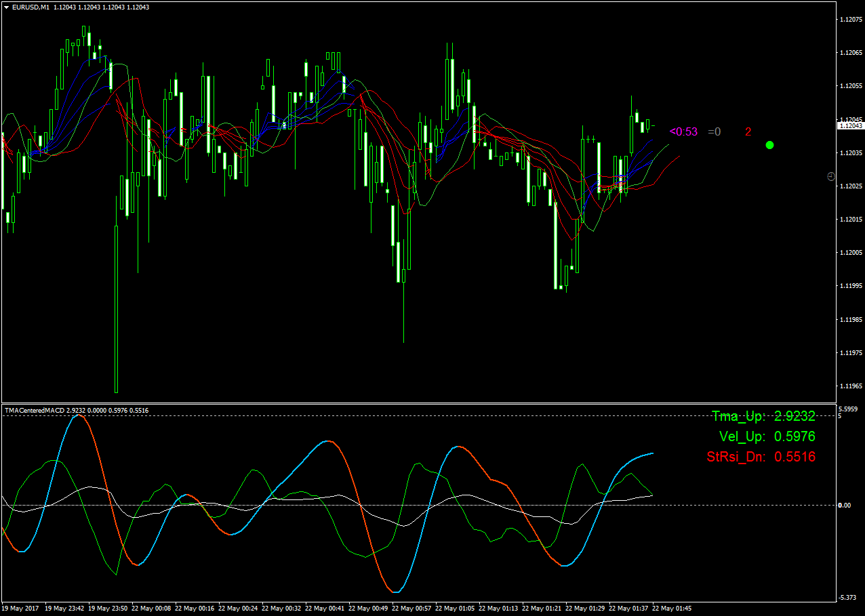
Task: Click the green dot signal marker
Action: click(x=769, y=145)
